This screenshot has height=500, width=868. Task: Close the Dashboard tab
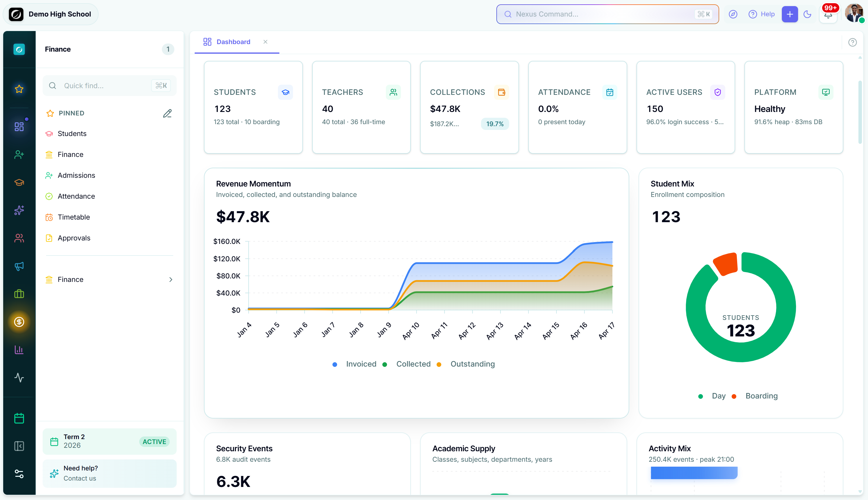tap(265, 42)
